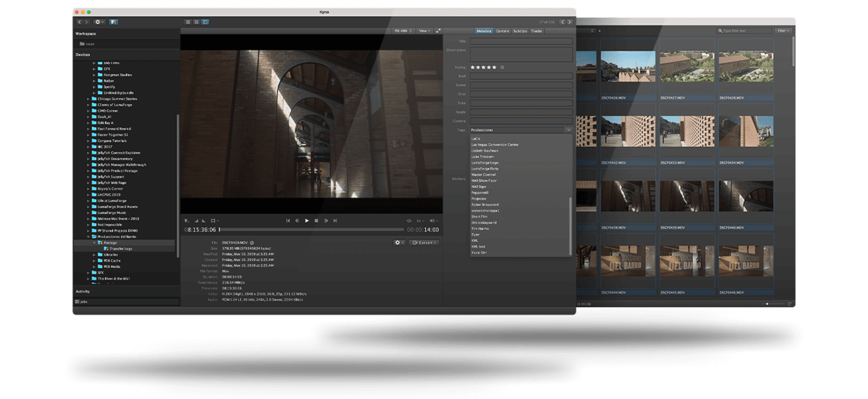
Task: Toggle loop playback icon
Action: (409, 220)
